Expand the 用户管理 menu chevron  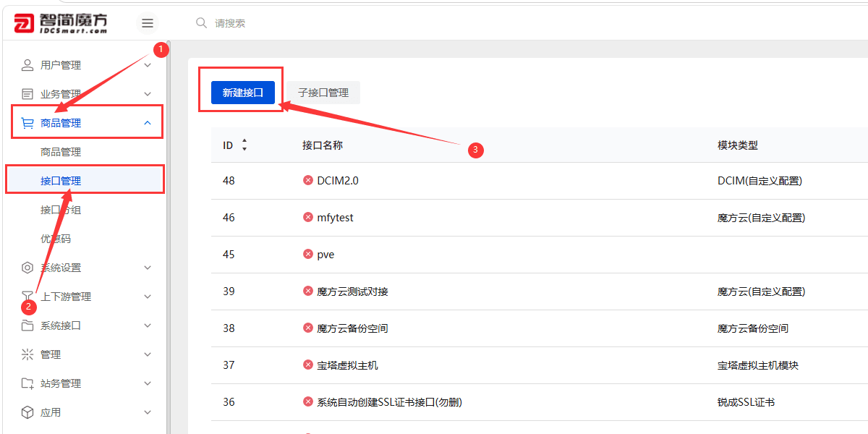click(148, 65)
